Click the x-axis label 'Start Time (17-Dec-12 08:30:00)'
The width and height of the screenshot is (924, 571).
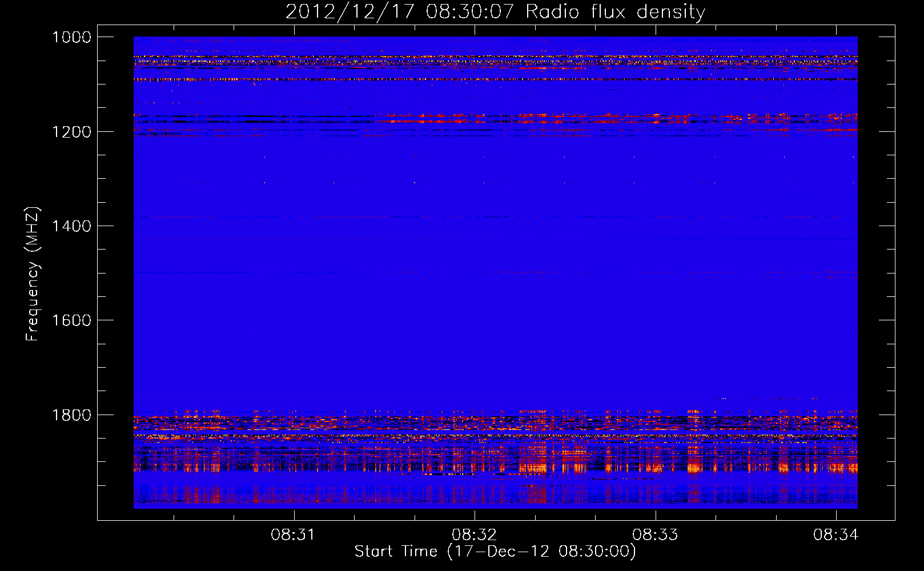tap(495, 552)
